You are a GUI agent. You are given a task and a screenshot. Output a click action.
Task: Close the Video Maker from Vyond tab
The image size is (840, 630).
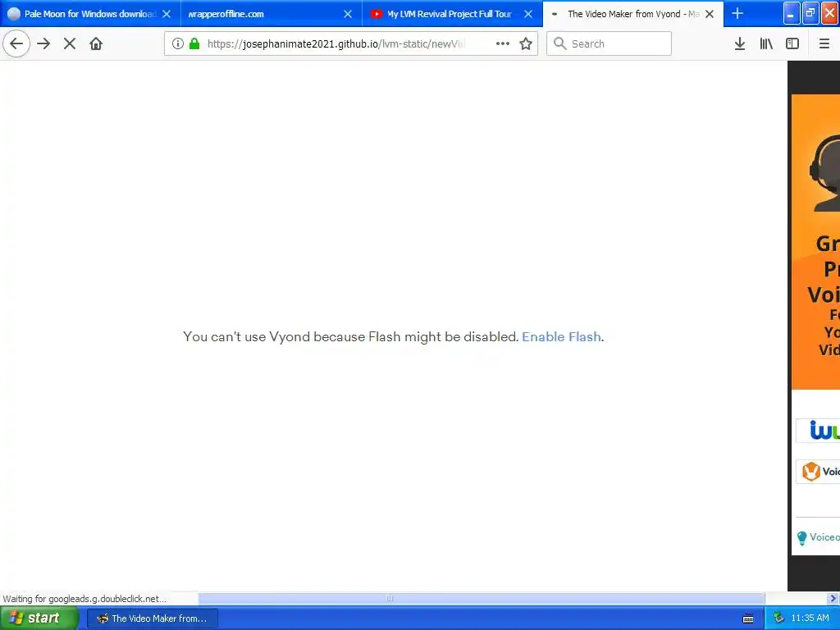[710, 14]
